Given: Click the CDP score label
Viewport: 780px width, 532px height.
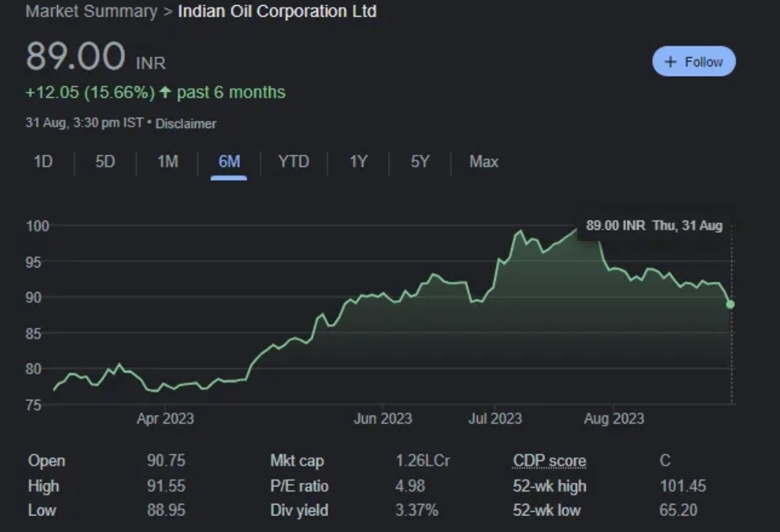Looking at the screenshot, I should pyautogui.click(x=549, y=461).
